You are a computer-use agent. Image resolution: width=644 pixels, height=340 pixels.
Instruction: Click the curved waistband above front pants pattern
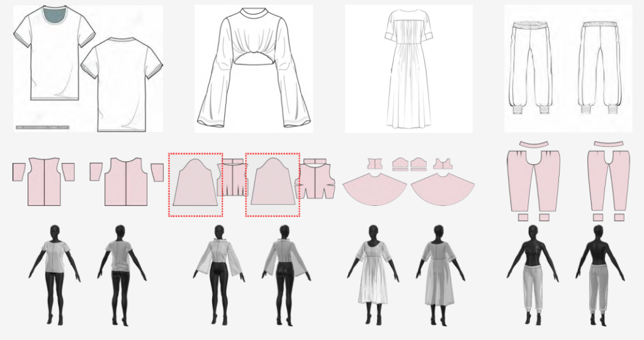[533, 144]
